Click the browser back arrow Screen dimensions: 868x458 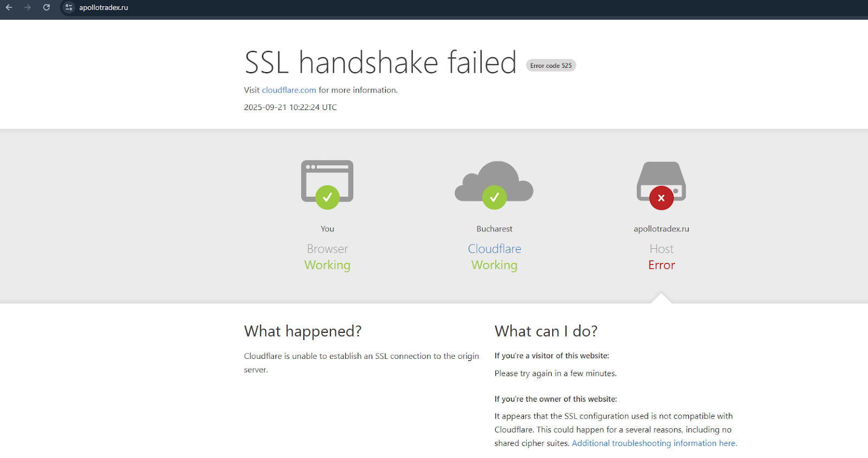point(9,8)
